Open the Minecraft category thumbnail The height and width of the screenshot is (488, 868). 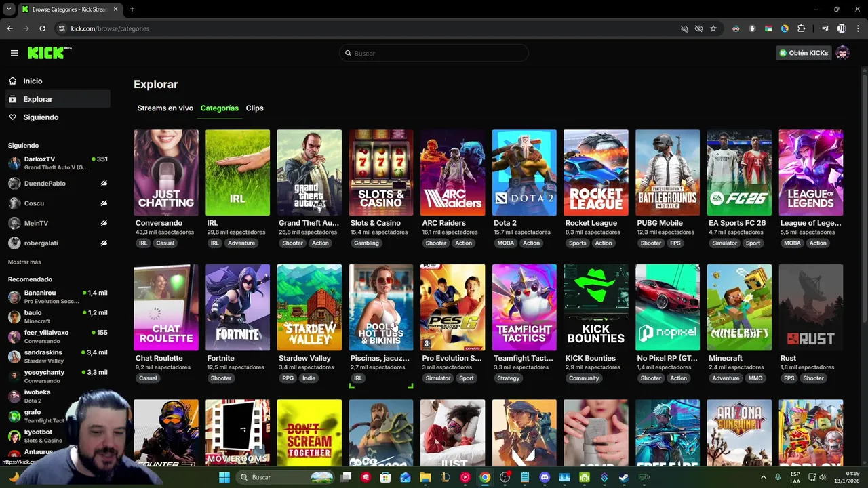[739, 307]
